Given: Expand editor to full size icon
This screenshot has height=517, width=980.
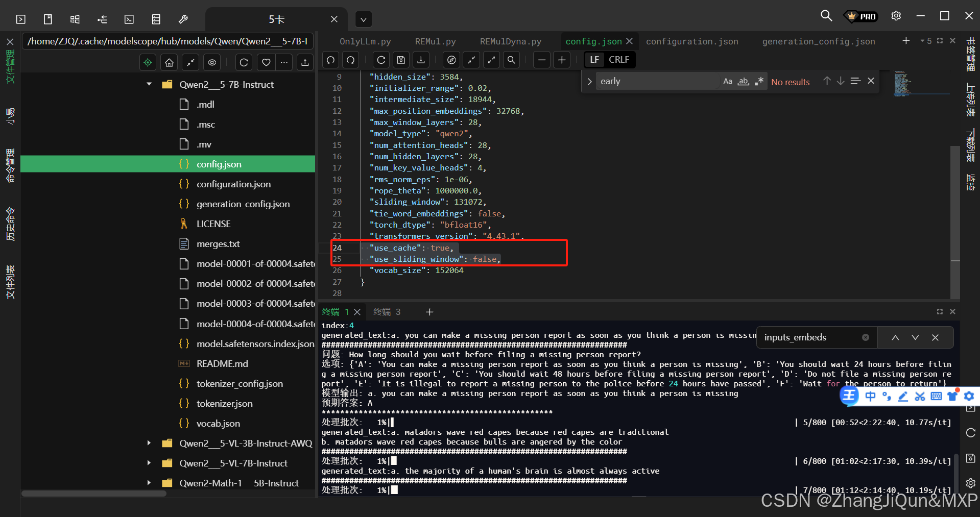Looking at the screenshot, I should pyautogui.click(x=491, y=60).
